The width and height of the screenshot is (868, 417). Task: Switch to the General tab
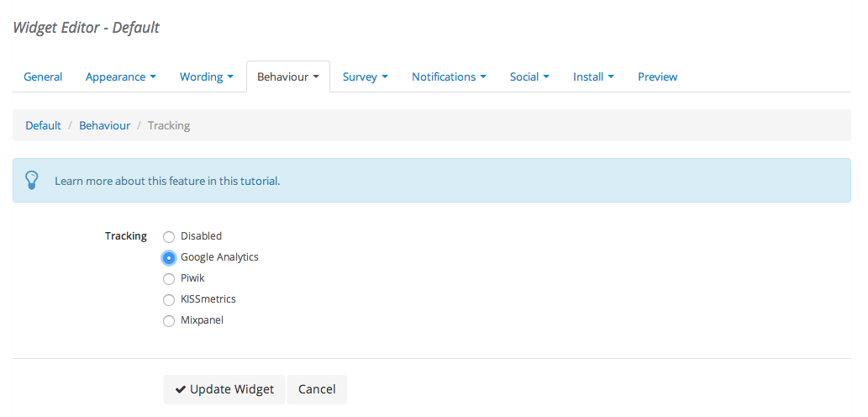[x=43, y=77]
